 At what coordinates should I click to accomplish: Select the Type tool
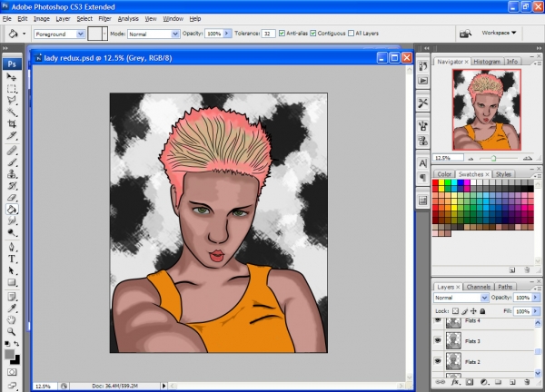12,259
